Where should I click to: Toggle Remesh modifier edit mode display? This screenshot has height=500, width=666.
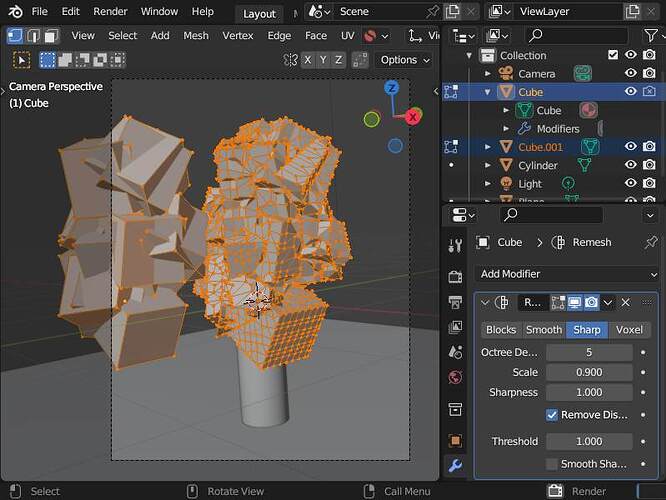(x=558, y=302)
